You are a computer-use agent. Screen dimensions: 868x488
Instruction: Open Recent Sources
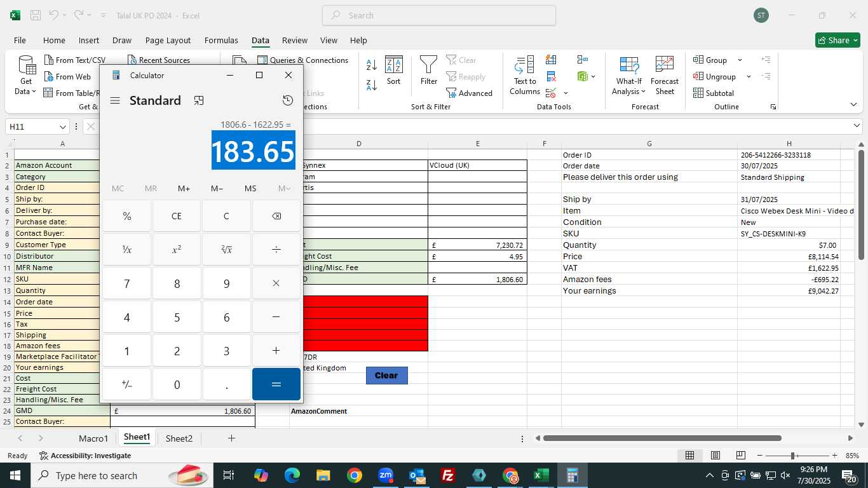[159, 60]
